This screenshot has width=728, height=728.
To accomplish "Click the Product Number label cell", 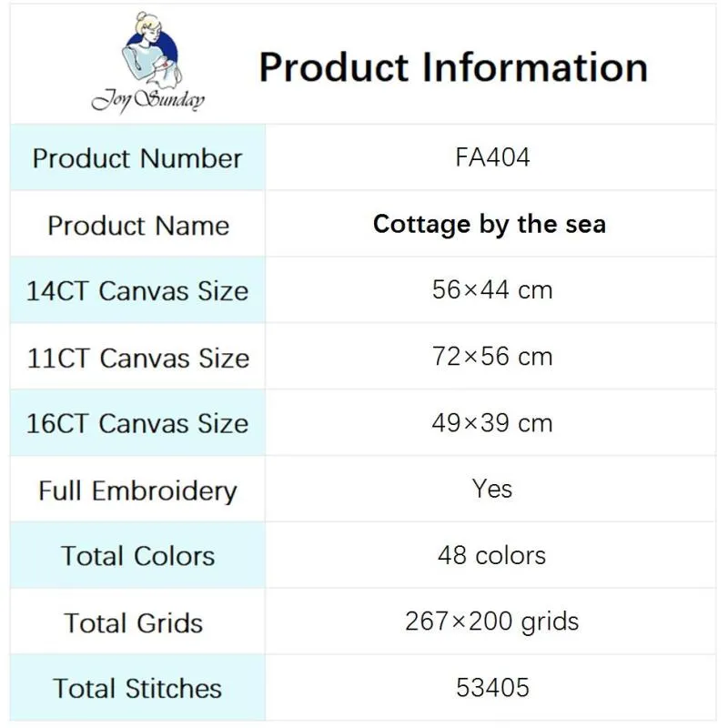I will click(137, 157).
